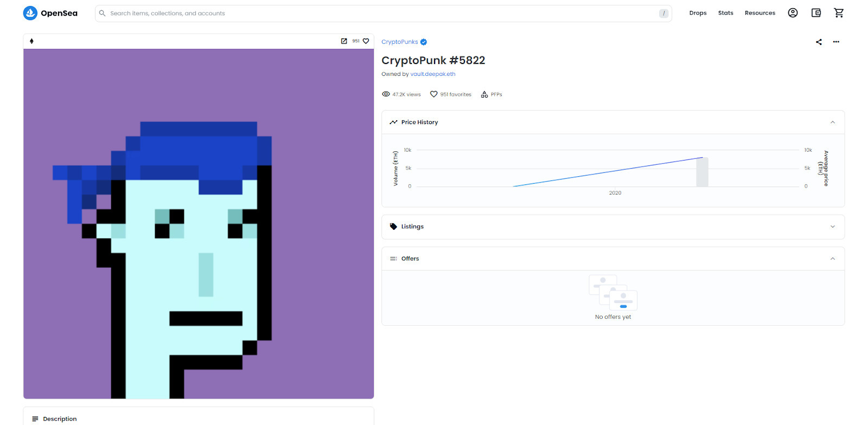Click the volume bar in price chart
The width and height of the screenshot is (868, 425).
703,172
